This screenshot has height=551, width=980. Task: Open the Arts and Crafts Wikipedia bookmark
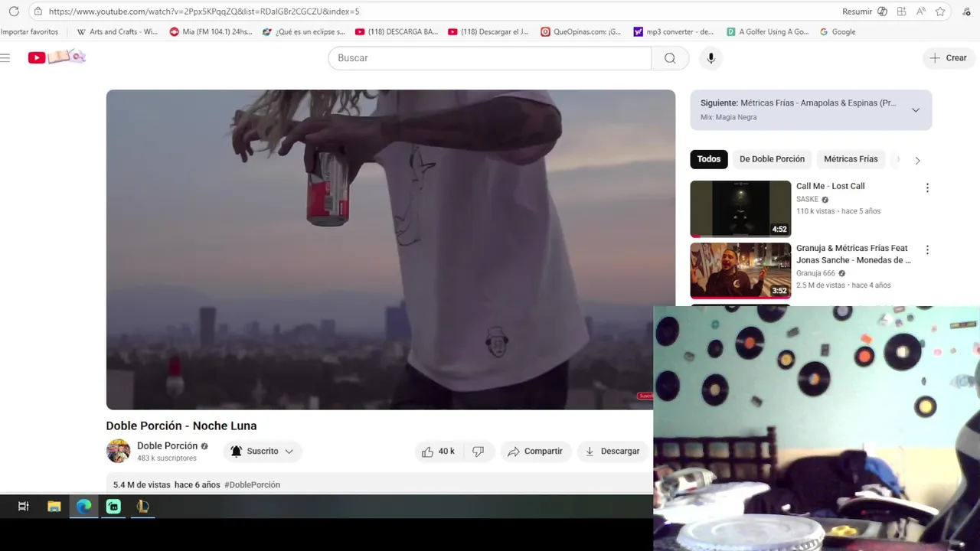[117, 32]
